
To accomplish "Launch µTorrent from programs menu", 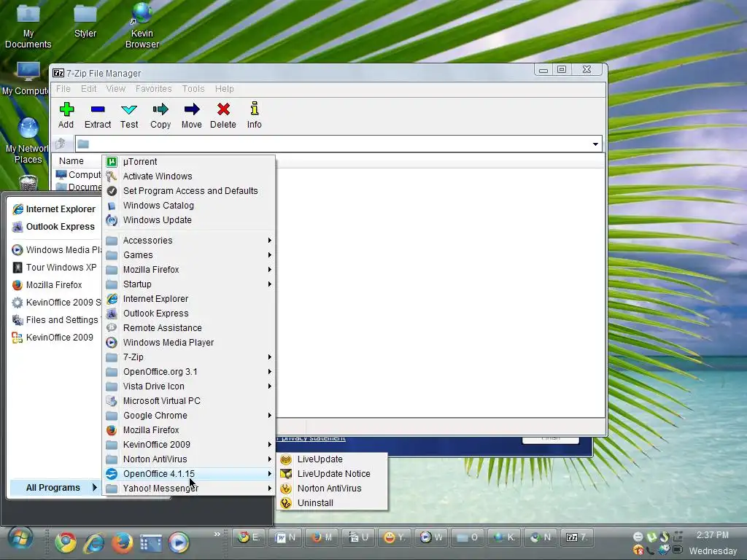I will click(190, 162).
